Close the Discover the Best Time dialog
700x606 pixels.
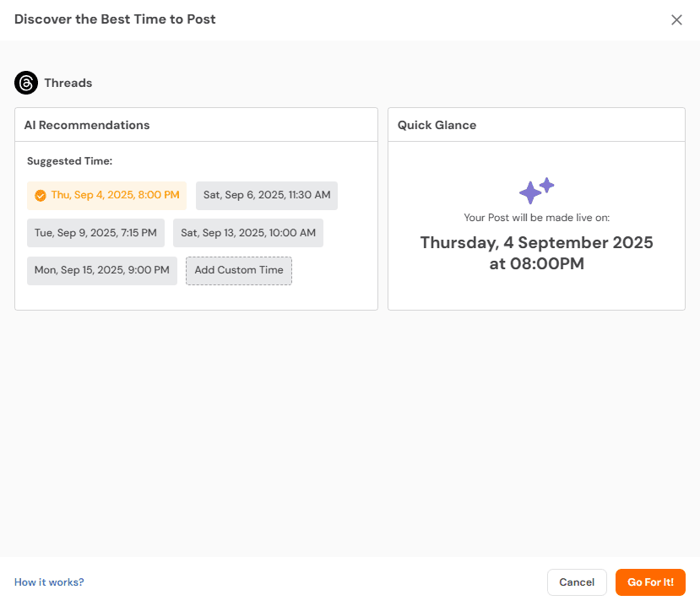pyautogui.click(x=676, y=19)
